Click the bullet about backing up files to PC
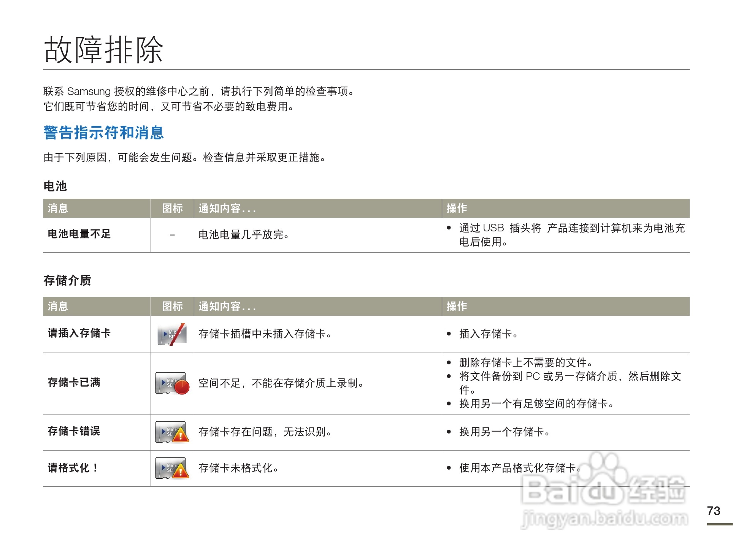 point(570,383)
